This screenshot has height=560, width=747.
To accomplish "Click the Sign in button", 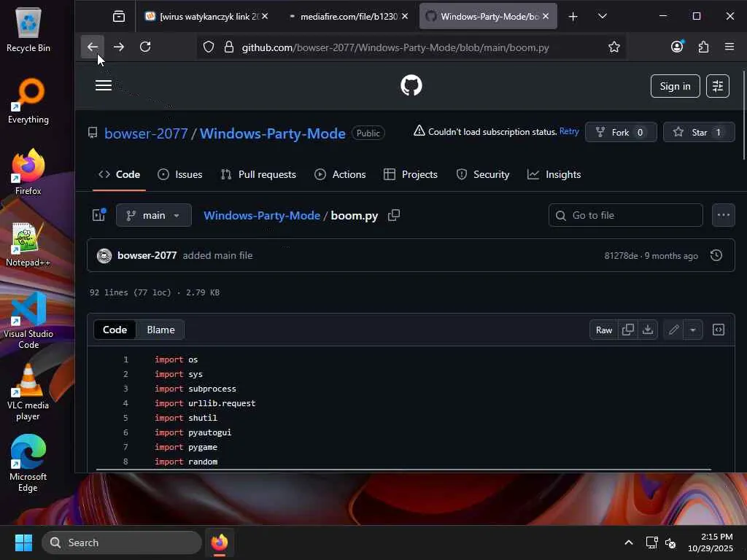I will (675, 86).
